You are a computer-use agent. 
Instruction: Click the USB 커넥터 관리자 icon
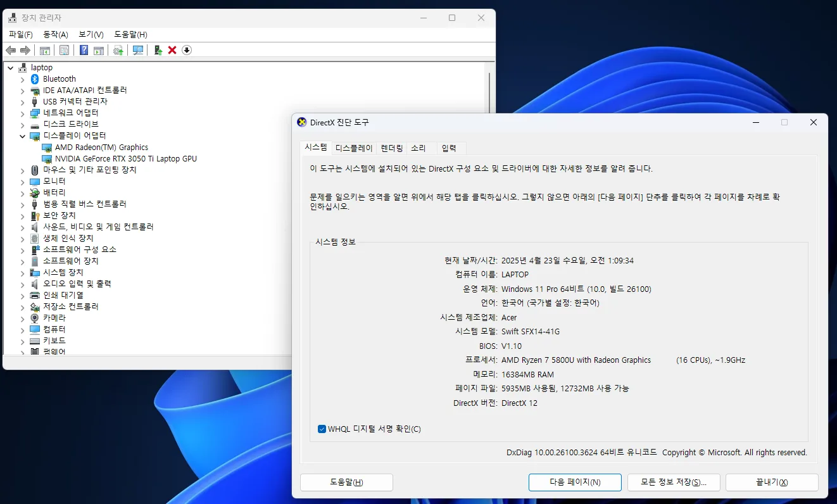pos(35,102)
